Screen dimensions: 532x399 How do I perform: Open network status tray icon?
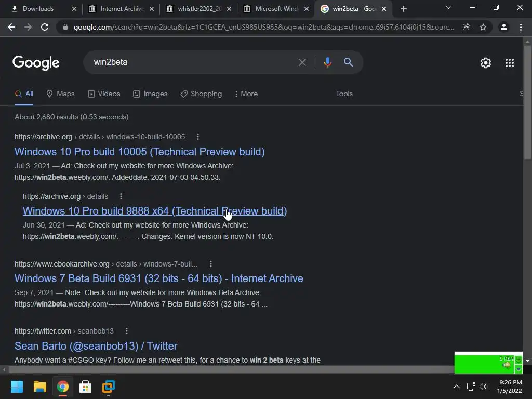[471, 387]
